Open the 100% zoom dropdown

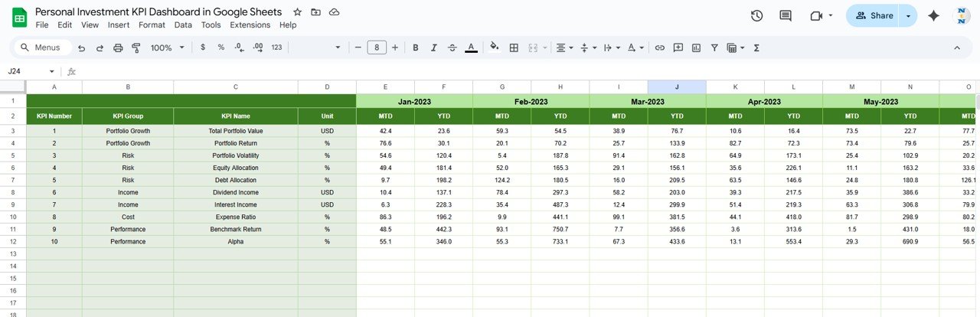click(168, 47)
